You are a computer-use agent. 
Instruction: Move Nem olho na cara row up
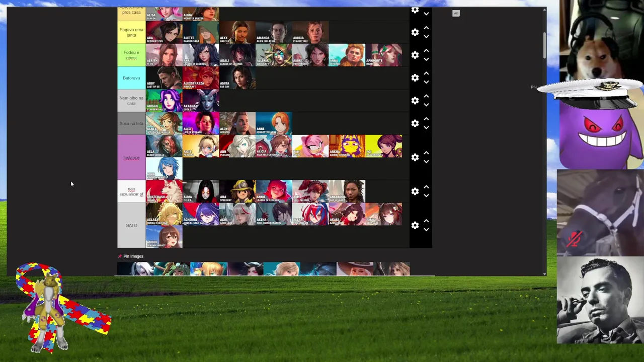426,97
